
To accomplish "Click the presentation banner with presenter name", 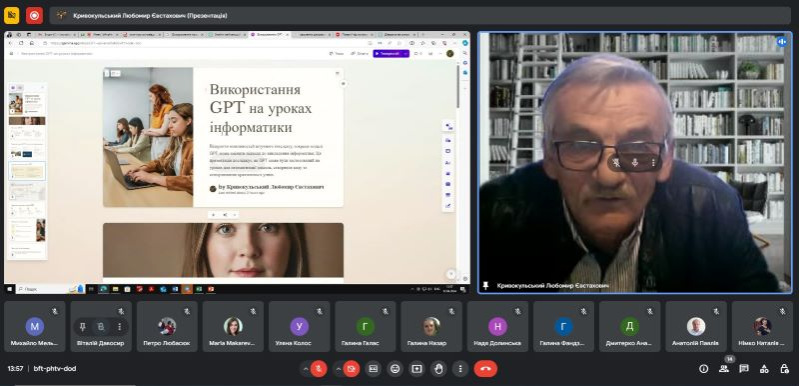I will 420,15.
